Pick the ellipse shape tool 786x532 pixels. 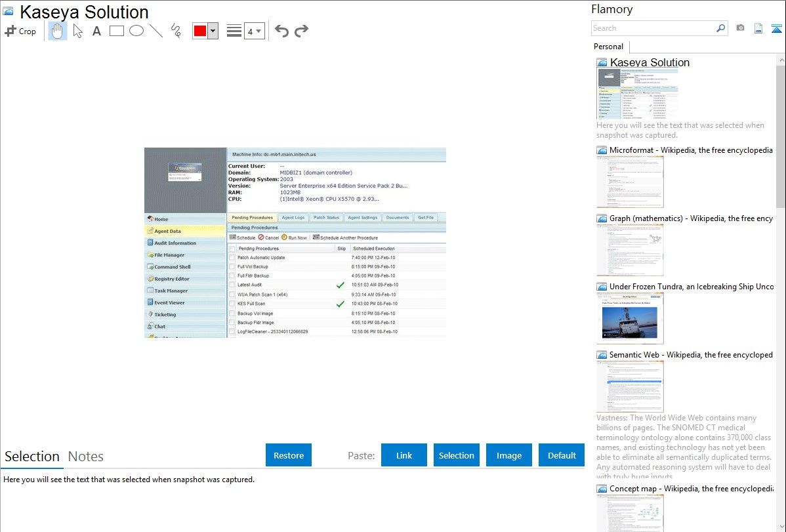click(x=136, y=31)
